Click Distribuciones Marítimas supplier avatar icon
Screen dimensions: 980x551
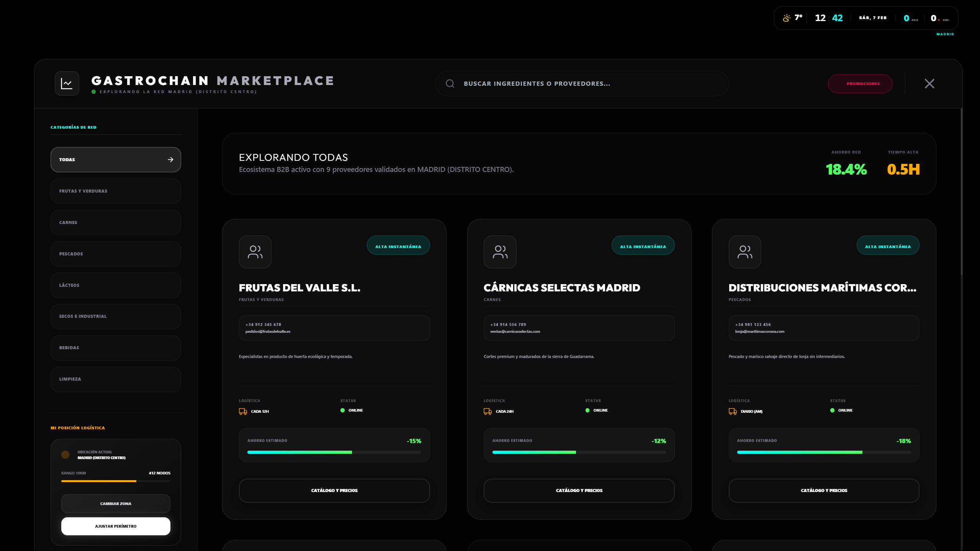[x=744, y=252]
